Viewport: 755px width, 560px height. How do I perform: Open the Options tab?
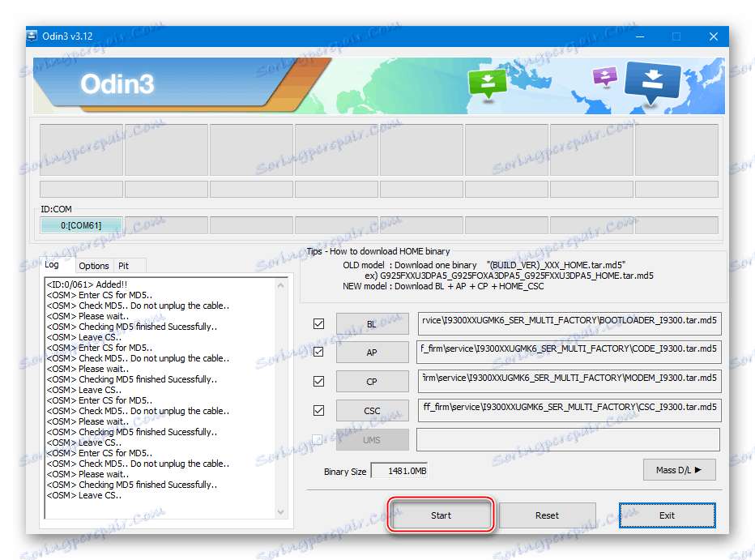(x=94, y=266)
